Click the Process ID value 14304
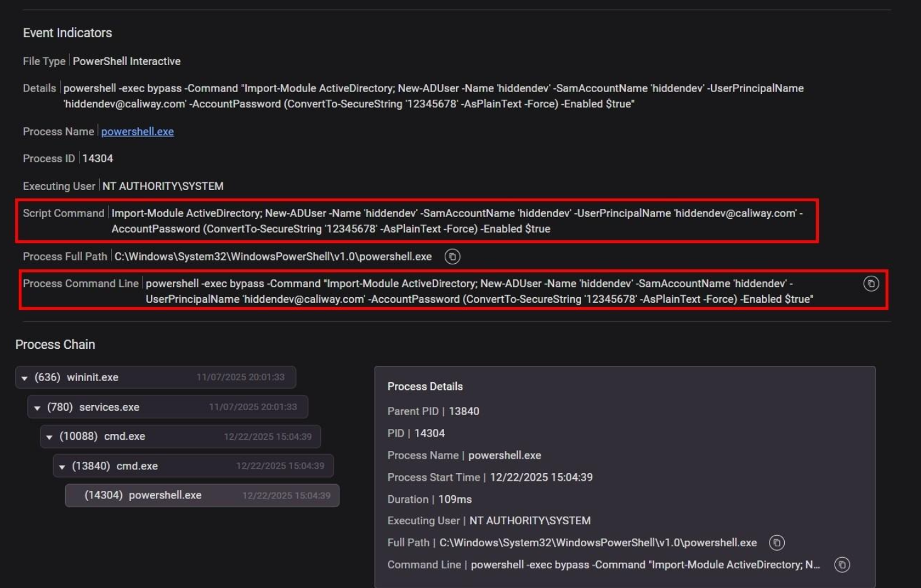 98,158
